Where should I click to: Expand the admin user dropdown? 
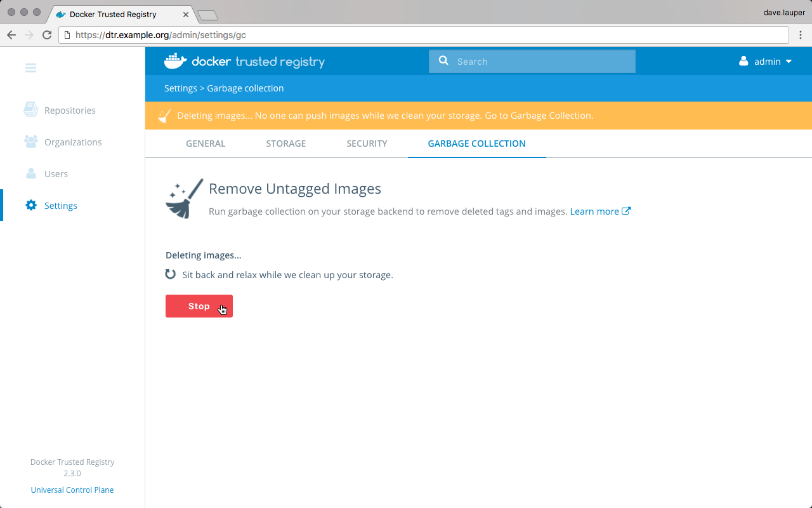click(766, 62)
